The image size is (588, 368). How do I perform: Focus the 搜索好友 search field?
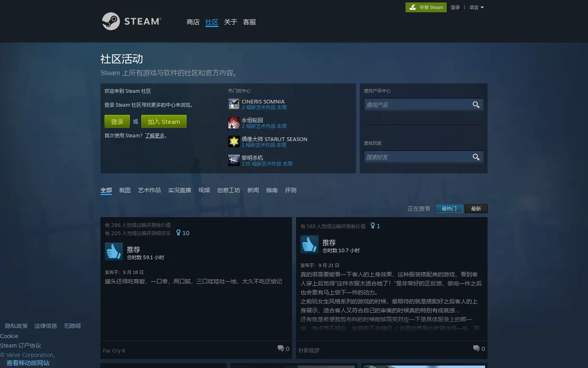point(423,157)
